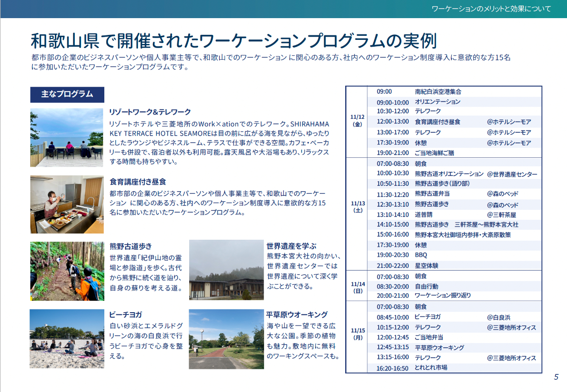Click the 南紀白浜空港集合 schedule entry
The image size is (567, 392).
(438, 92)
